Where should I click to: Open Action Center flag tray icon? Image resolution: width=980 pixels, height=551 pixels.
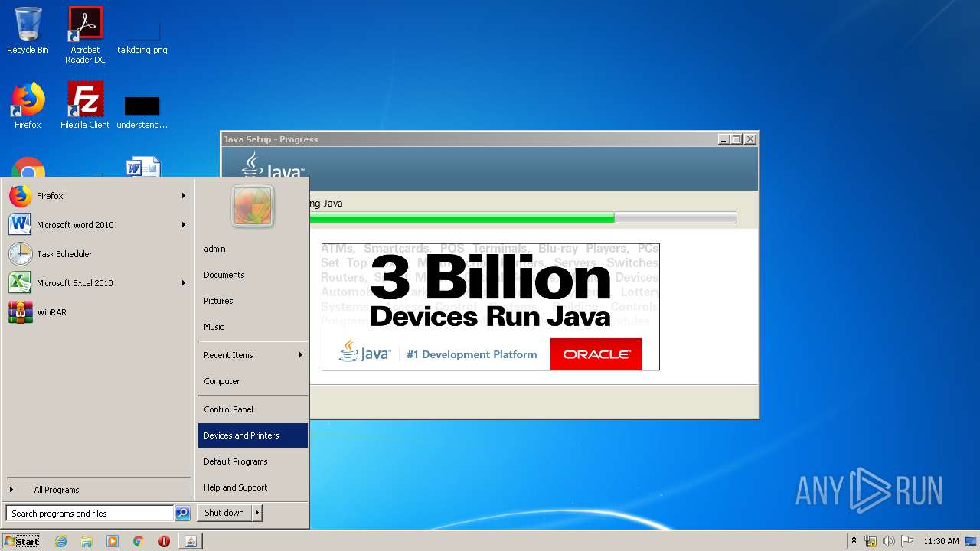906,541
